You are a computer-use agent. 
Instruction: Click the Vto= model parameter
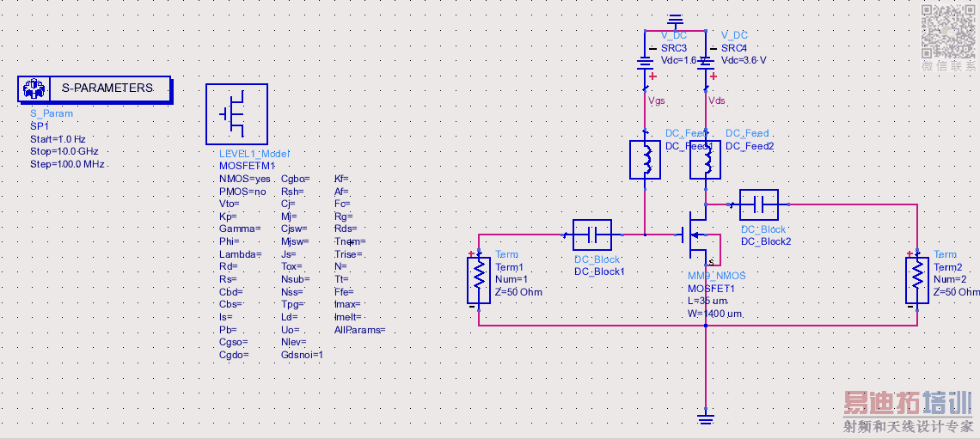pyautogui.click(x=230, y=204)
